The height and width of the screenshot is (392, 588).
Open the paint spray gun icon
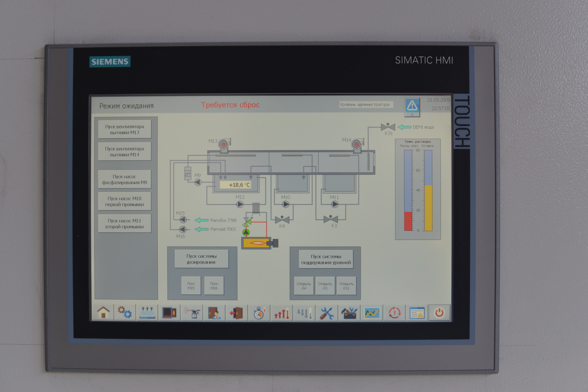click(x=192, y=313)
